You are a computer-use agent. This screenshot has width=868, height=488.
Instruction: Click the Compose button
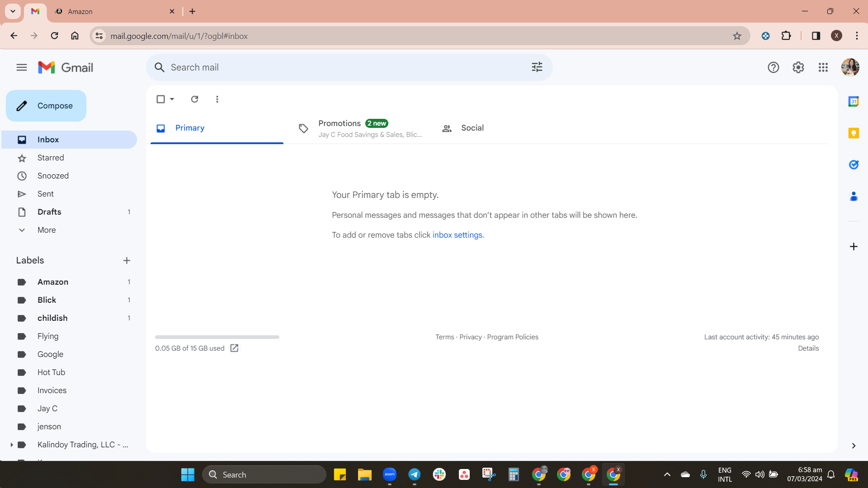pyautogui.click(x=46, y=106)
